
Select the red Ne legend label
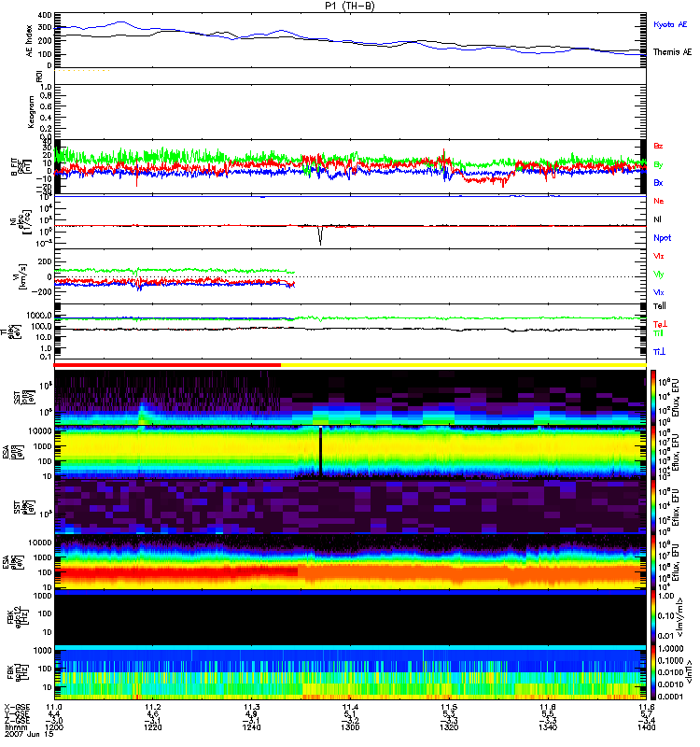[659, 201]
